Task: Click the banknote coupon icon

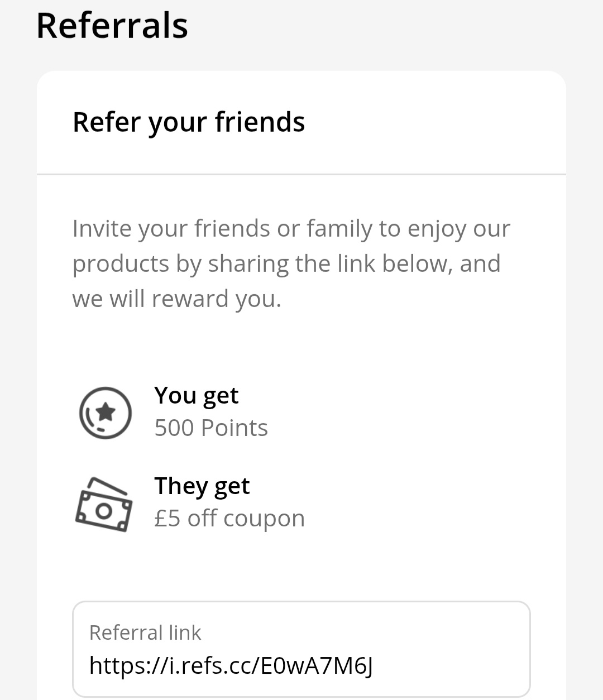Action: (104, 505)
